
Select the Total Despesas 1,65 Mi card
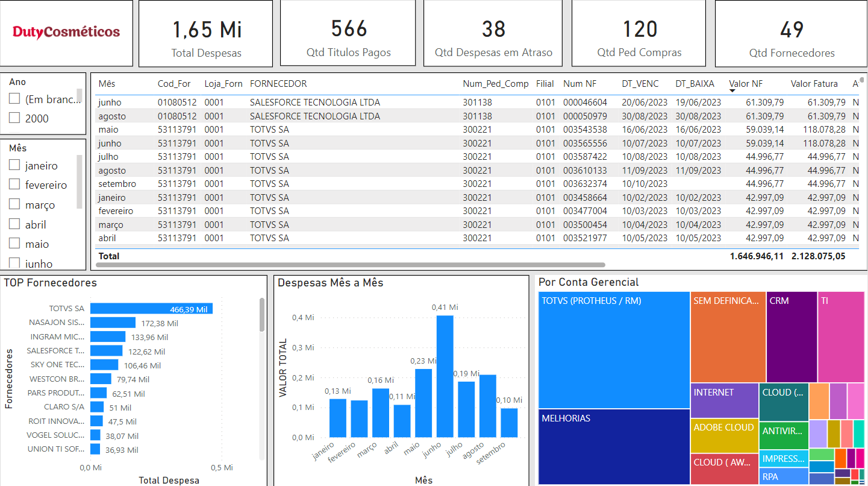(x=206, y=33)
